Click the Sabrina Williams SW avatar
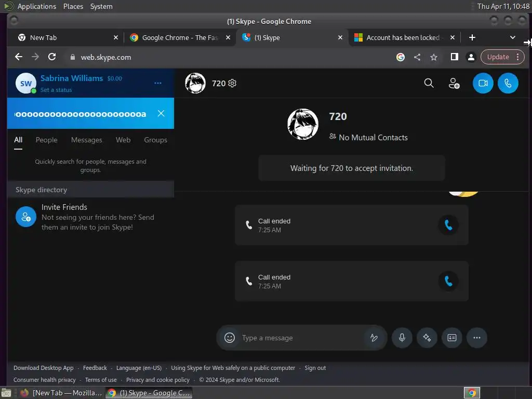Screen dimensions: 532x399 click(26, 83)
